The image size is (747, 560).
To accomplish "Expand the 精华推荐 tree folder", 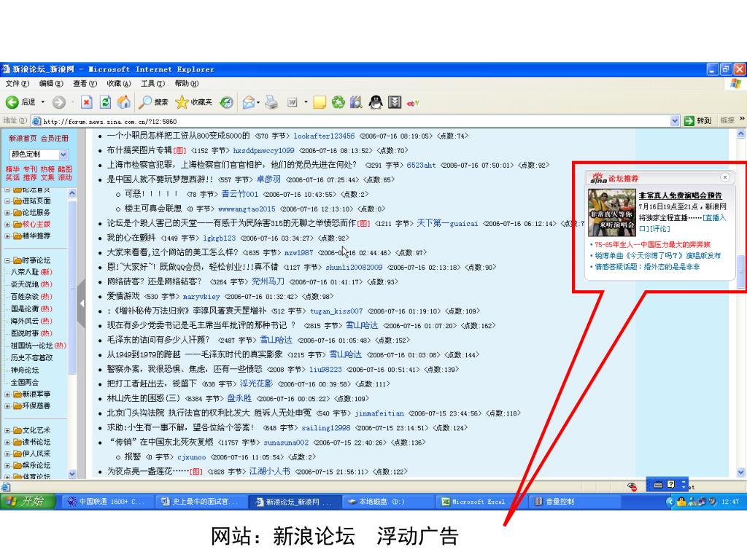I will tap(7, 236).
